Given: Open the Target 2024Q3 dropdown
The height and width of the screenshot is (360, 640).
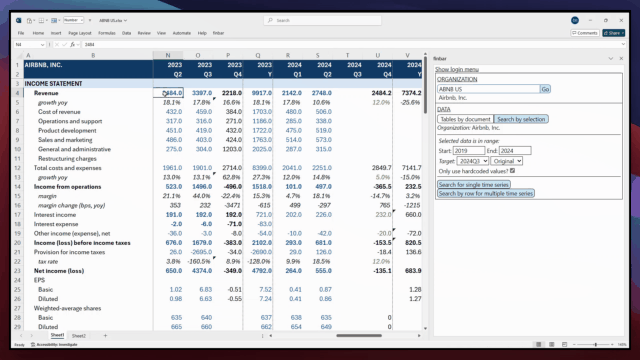Looking at the screenshot, I should pos(473,161).
